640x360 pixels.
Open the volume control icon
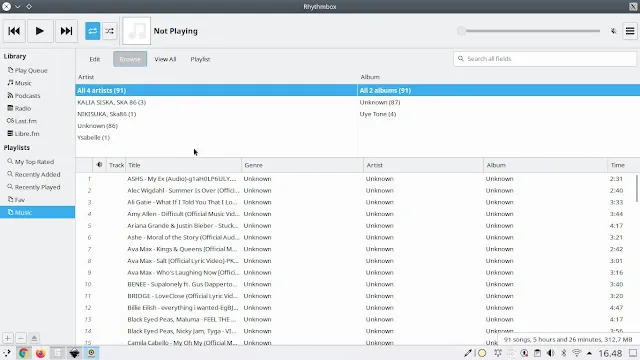click(613, 31)
